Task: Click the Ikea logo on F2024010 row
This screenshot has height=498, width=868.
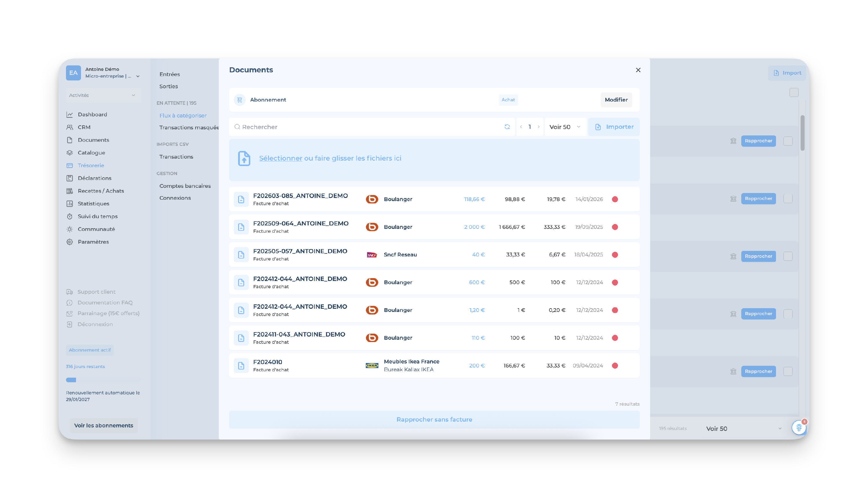Action: [372, 366]
